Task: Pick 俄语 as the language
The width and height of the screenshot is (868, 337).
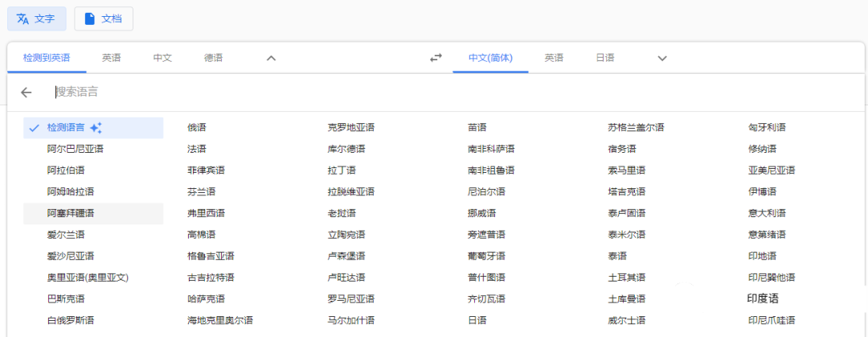Action: click(197, 128)
